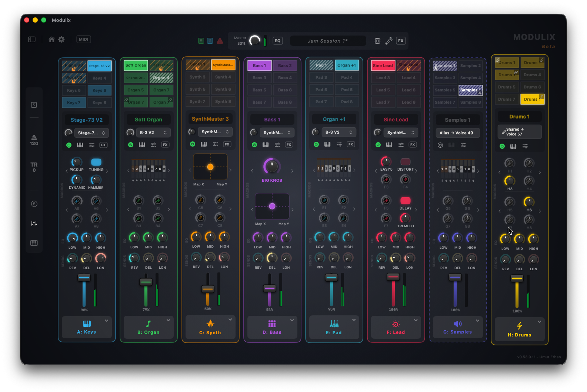Click the metronome 120 tempo icon
Viewport: 587px width, 392px height.
click(34, 140)
